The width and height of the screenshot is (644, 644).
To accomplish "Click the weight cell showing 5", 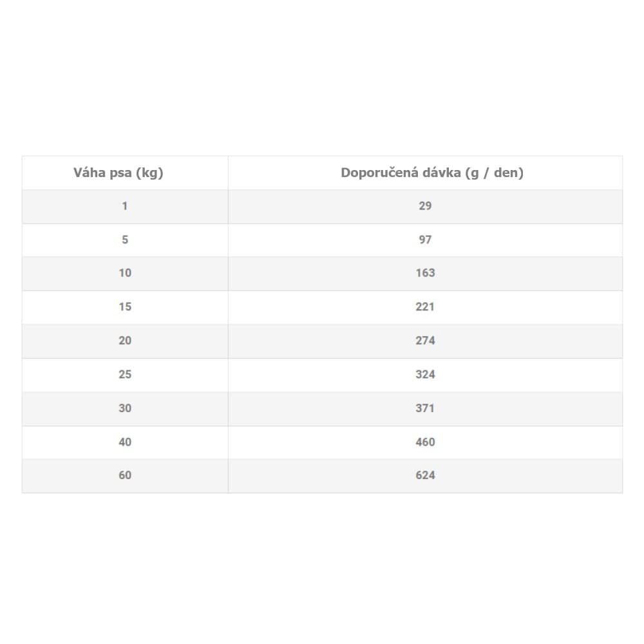I will 125,240.
